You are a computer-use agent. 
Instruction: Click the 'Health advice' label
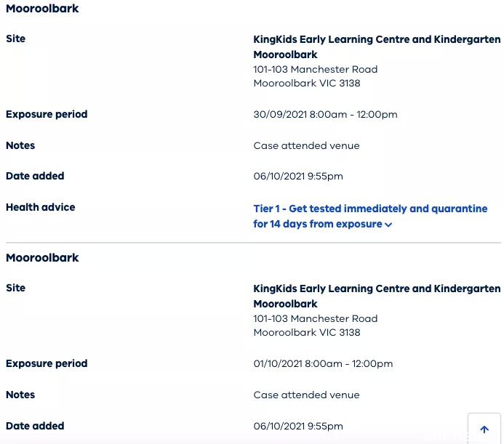[41, 207]
